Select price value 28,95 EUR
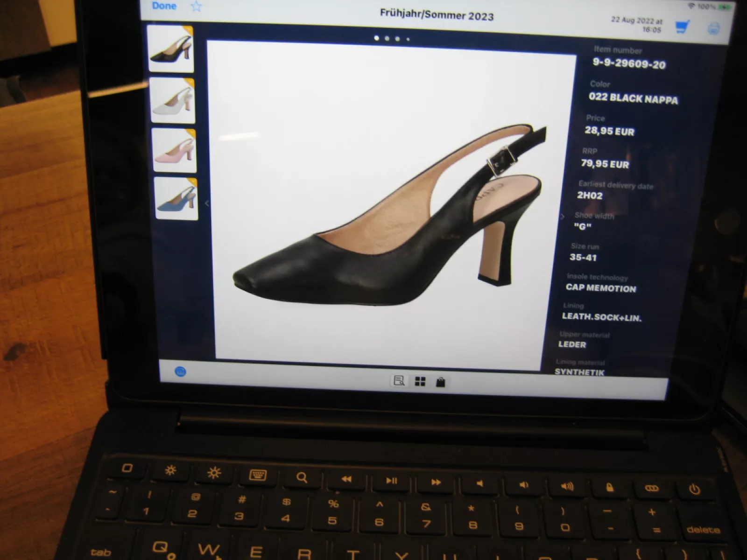 pos(609,131)
